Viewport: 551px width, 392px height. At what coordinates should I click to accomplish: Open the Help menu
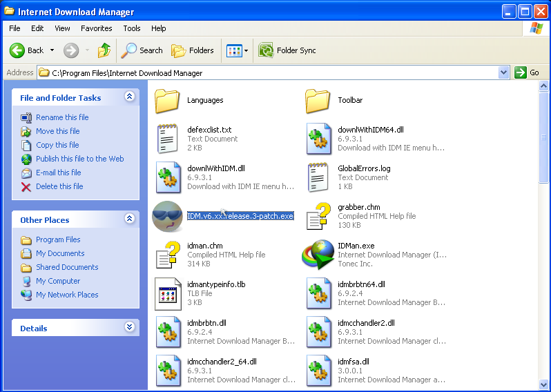pos(159,28)
